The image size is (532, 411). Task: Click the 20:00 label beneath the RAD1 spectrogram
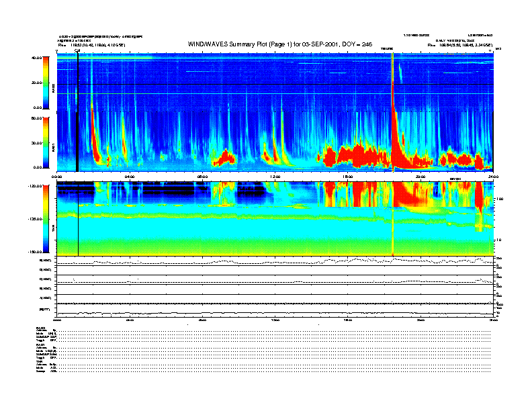[420, 177]
